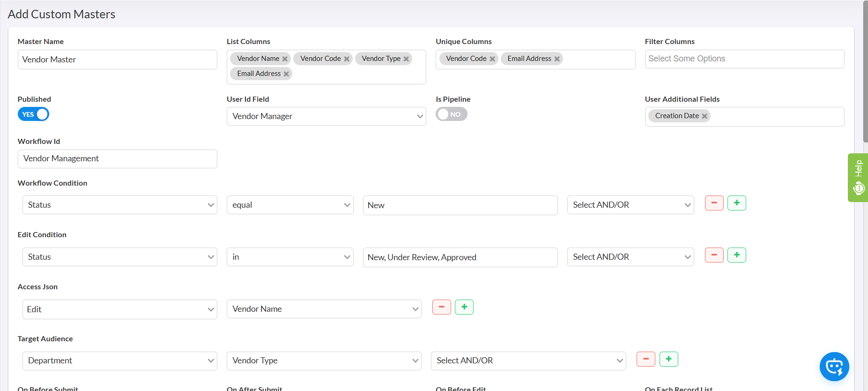Open the User Id Field dropdown
868x391 pixels.
coord(326,116)
